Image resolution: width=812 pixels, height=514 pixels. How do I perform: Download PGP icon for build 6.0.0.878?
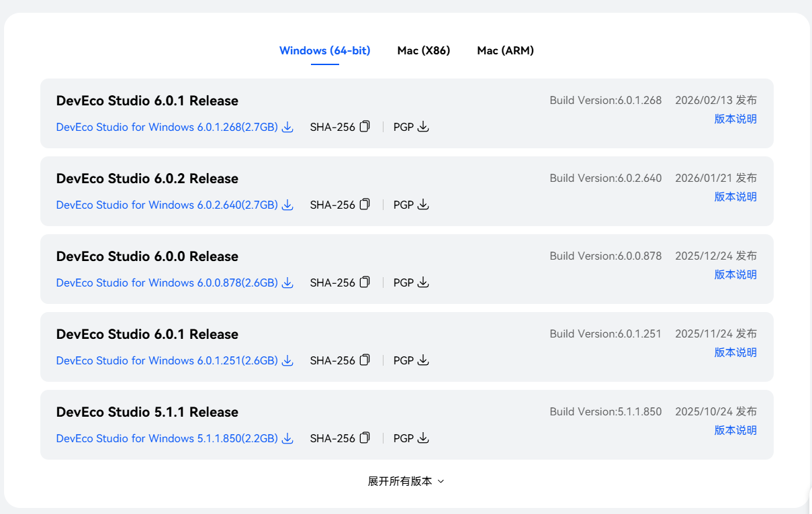click(x=423, y=282)
